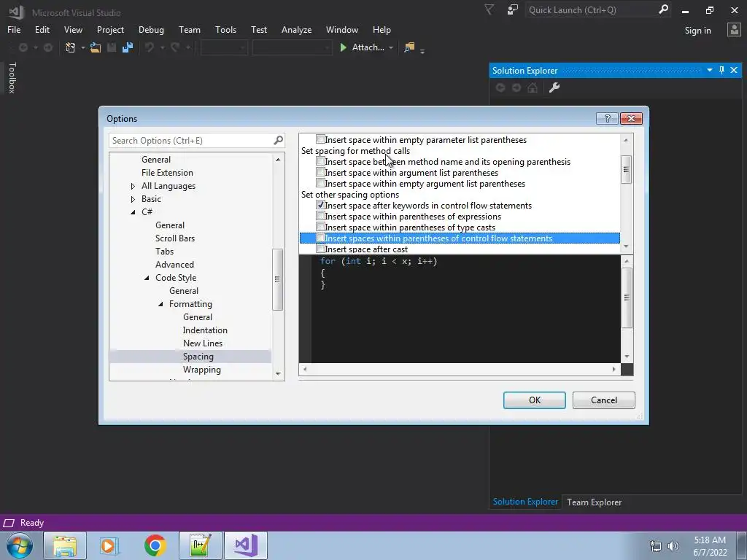
Task: Click the Solution Explorer Home icon
Action: pos(533,87)
